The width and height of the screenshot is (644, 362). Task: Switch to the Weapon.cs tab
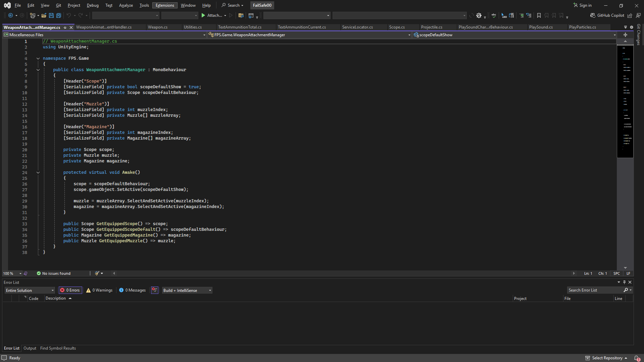(158, 27)
